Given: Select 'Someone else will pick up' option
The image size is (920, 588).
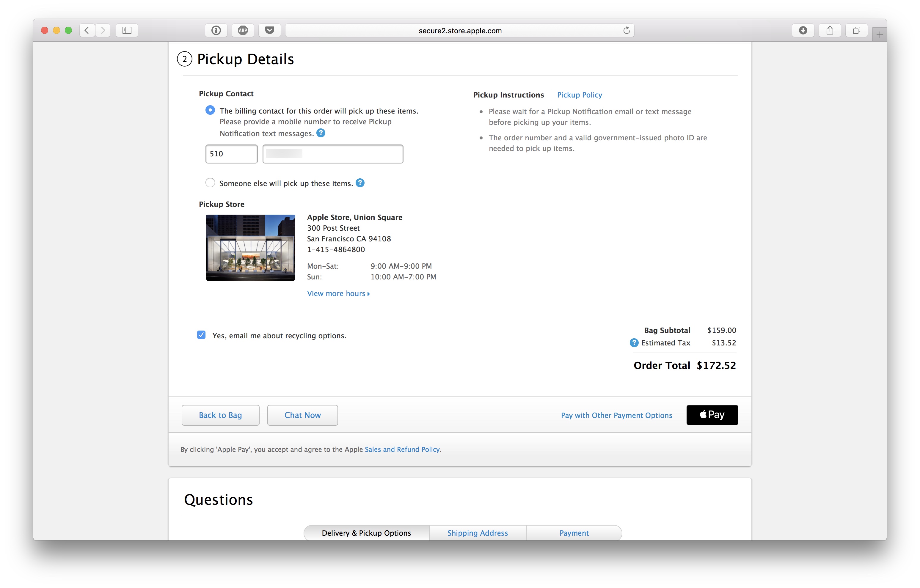Looking at the screenshot, I should click(210, 183).
